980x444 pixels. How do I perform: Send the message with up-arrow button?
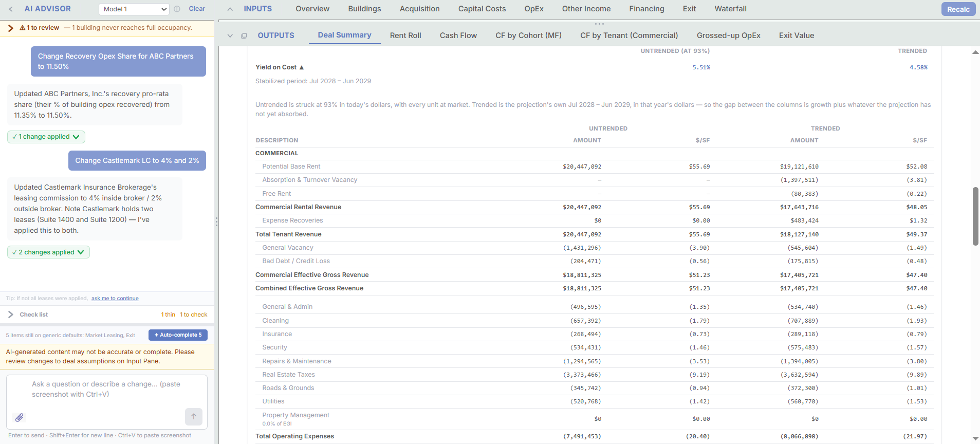[194, 417]
